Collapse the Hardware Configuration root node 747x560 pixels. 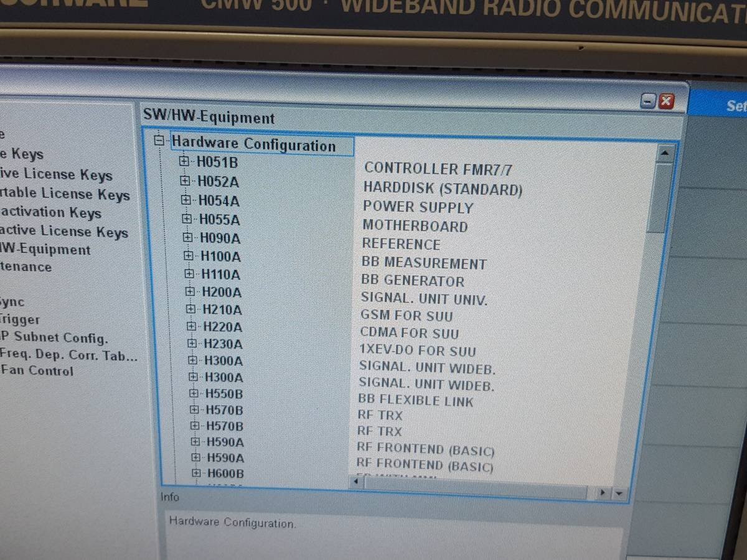click(161, 141)
